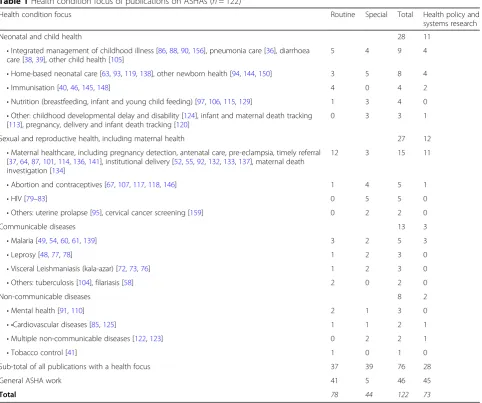
Task: Select the 'General ASHA work' row label
Action: tap(31, 381)
